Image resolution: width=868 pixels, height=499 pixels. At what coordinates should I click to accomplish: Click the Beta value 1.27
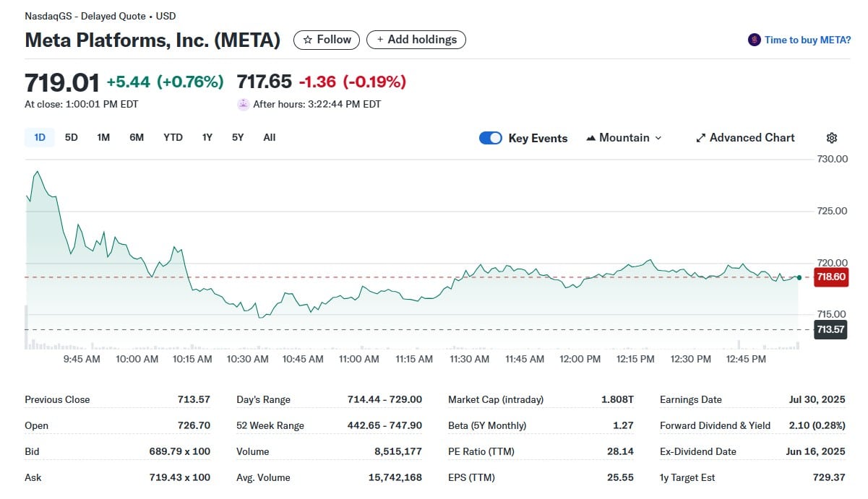point(622,425)
